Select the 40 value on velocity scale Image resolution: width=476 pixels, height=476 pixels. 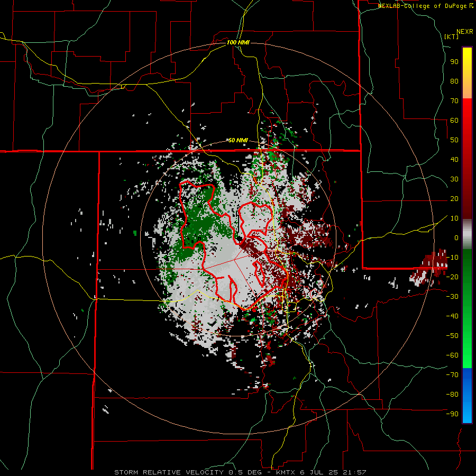point(454,159)
